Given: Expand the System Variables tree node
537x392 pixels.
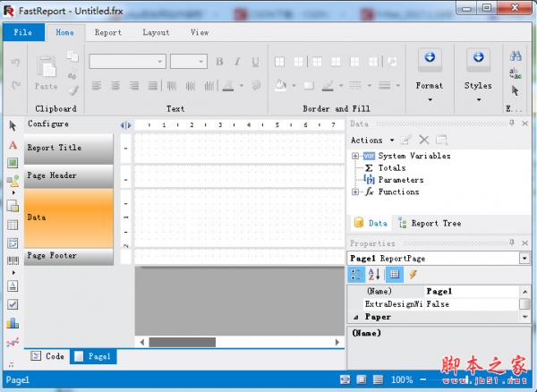Looking at the screenshot, I should pos(355,156).
